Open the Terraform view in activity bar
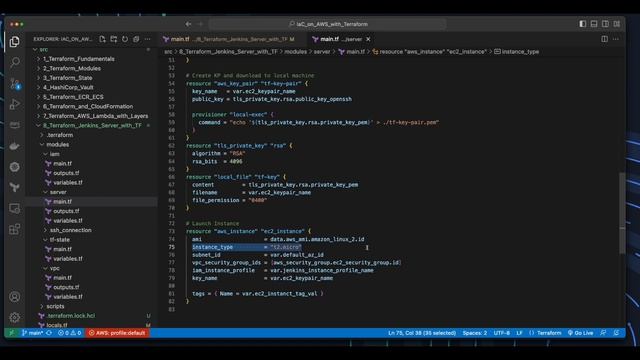Image resolution: width=640 pixels, height=360 pixels. pyautogui.click(x=15, y=187)
